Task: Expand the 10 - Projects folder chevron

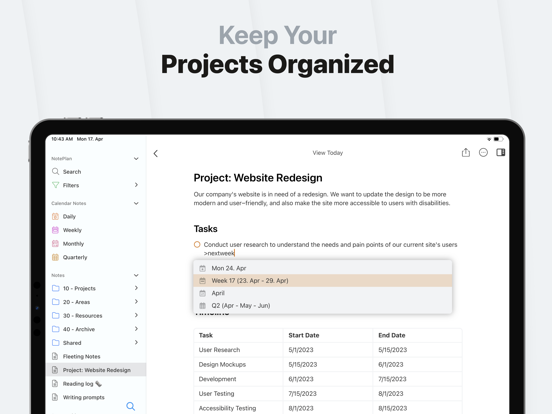Action: 136,288
